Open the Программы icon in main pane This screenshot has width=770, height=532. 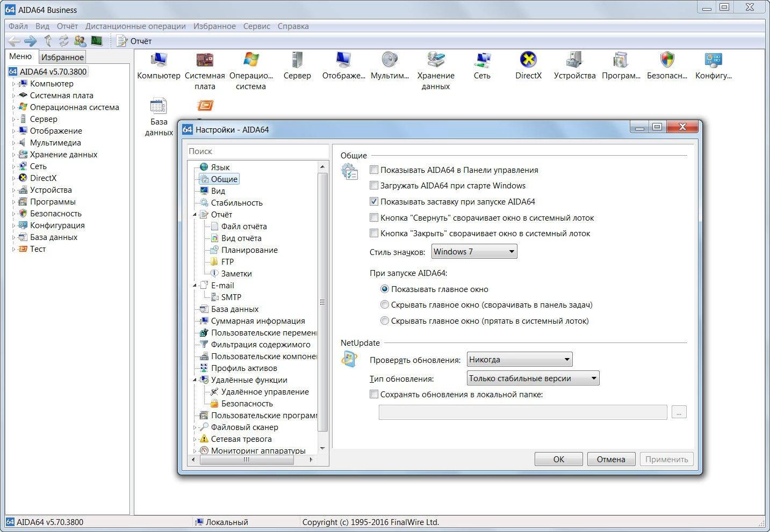click(x=621, y=60)
